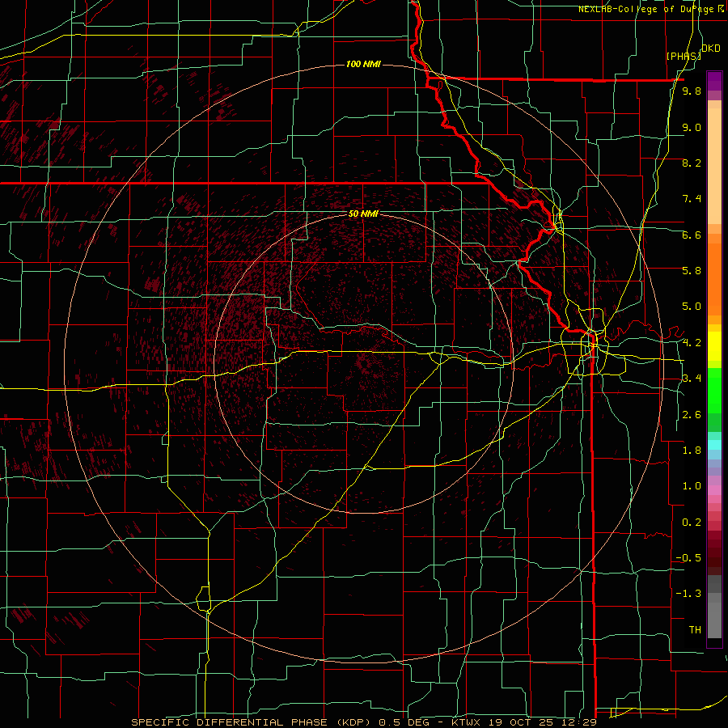Viewport: 728px width, 728px height.
Task: Click "SPECIFIC DIFFERENTIAL PHASE (KDP)" in the caption
Action: [x=252, y=722]
